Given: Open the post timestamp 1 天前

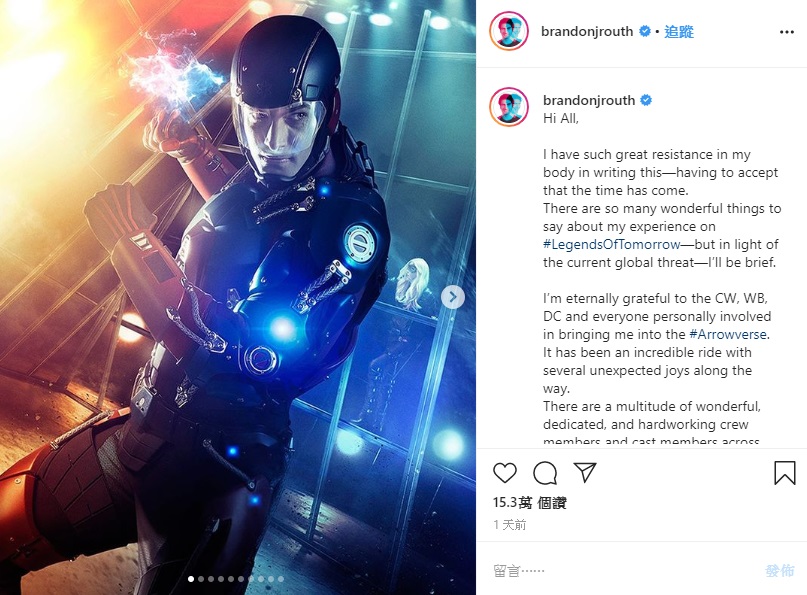Looking at the screenshot, I should click(510, 524).
